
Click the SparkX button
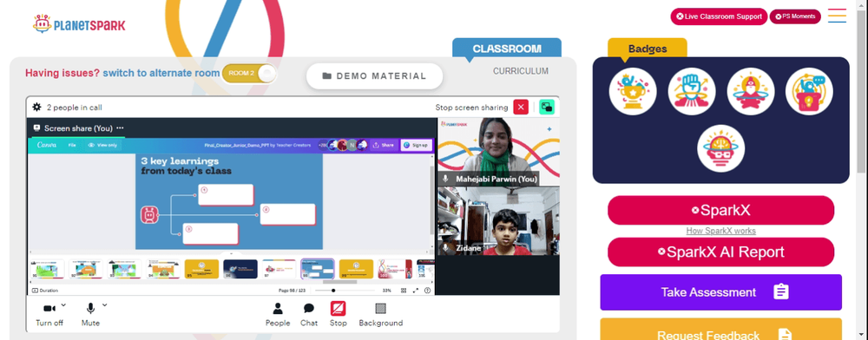tap(720, 210)
